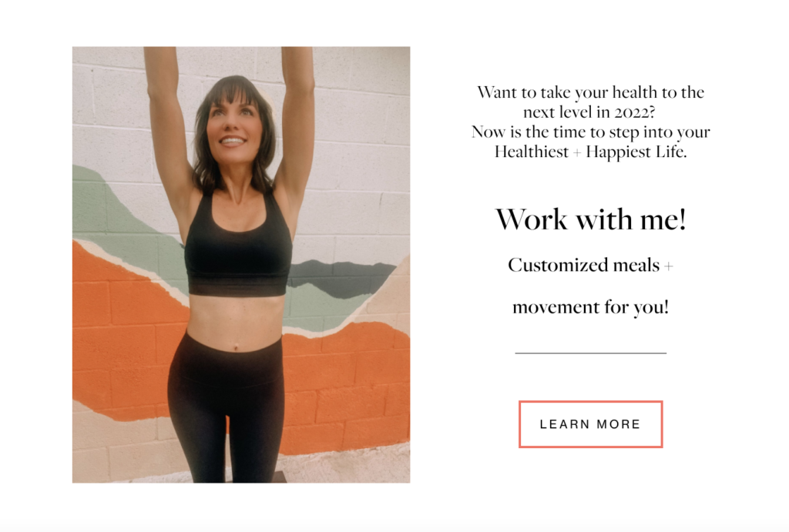789x532 pixels.
Task: Open the woman stretching photo
Action: pyautogui.click(x=241, y=265)
